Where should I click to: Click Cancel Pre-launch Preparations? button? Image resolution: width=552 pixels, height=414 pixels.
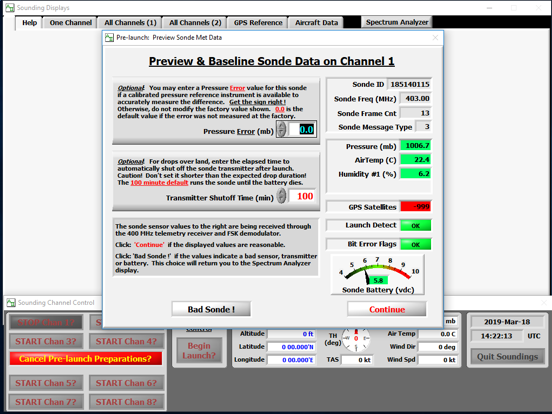pos(86,359)
